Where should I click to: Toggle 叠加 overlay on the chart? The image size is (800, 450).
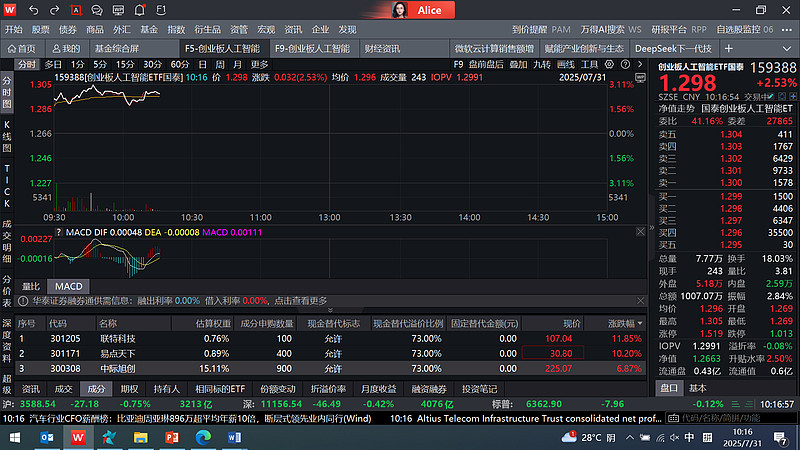pyautogui.click(x=518, y=64)
